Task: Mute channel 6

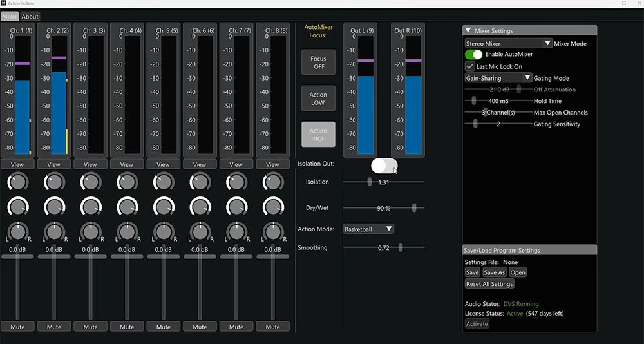Action: (200, 327)
